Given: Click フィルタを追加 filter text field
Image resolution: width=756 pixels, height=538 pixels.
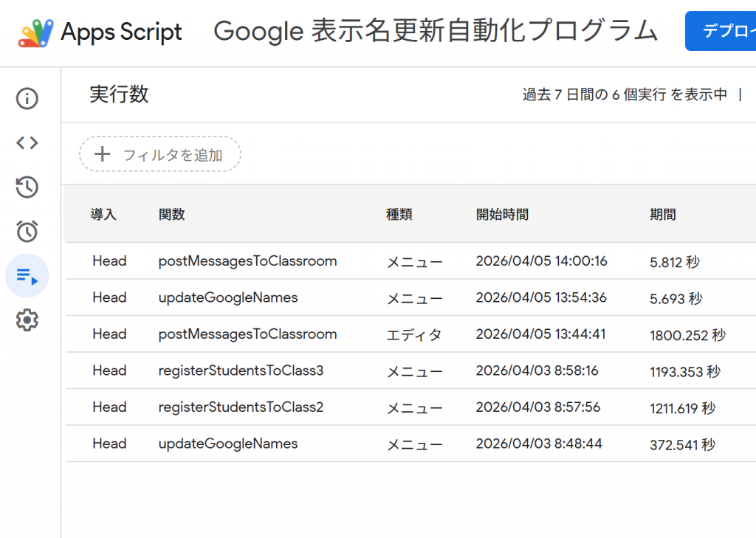Looking at the screenshot, I should click(172, 155).
